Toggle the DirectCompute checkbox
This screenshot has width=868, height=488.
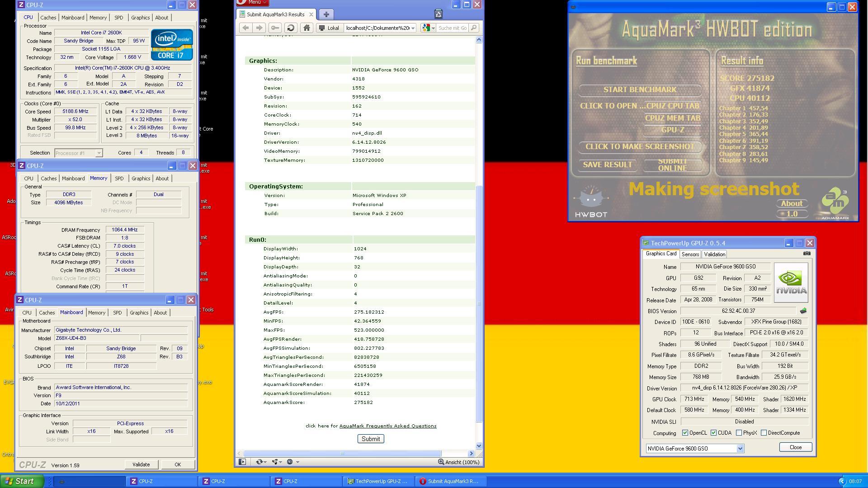pyautogui.click(x=764, y=433)
